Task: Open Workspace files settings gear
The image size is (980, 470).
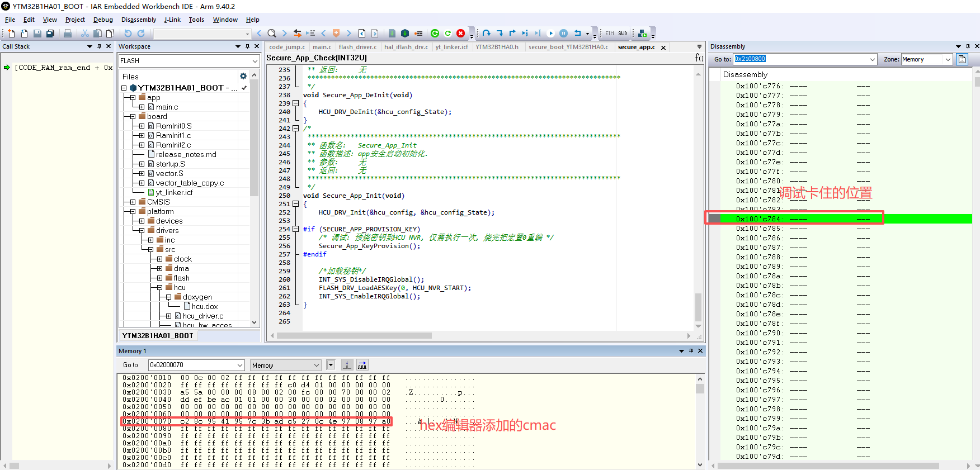Action: point(243,76)
